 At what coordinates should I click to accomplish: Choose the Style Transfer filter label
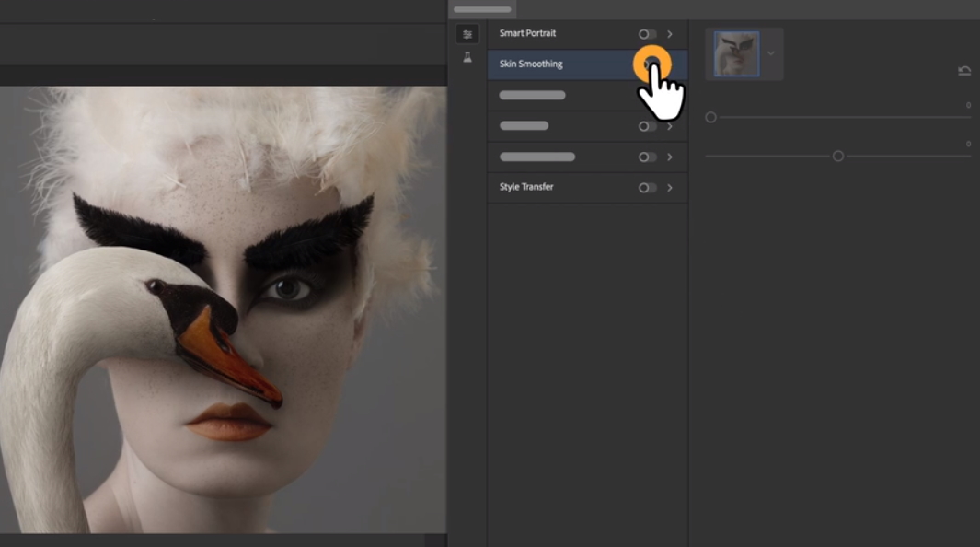tap(526, 187)
